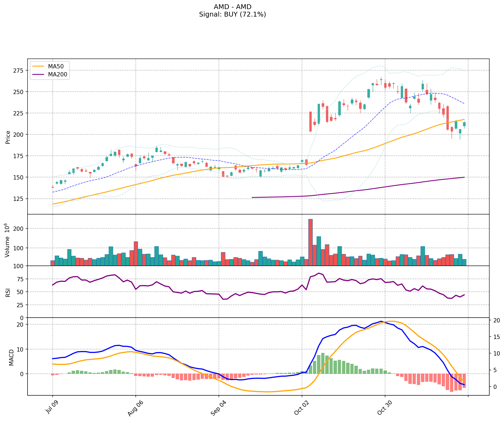Select the Sep 04 date tick label
504x421 pixels.
(218, 408)
